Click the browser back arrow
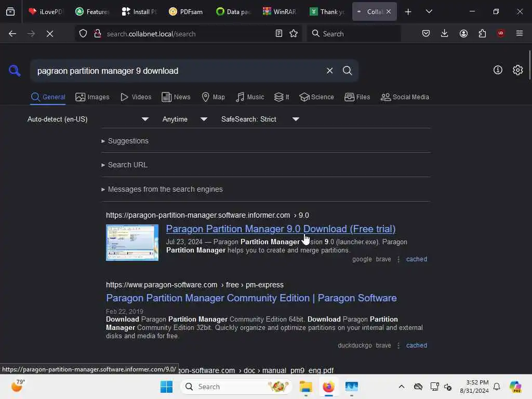This screenshot has height=399, width=532. [12, 34]
